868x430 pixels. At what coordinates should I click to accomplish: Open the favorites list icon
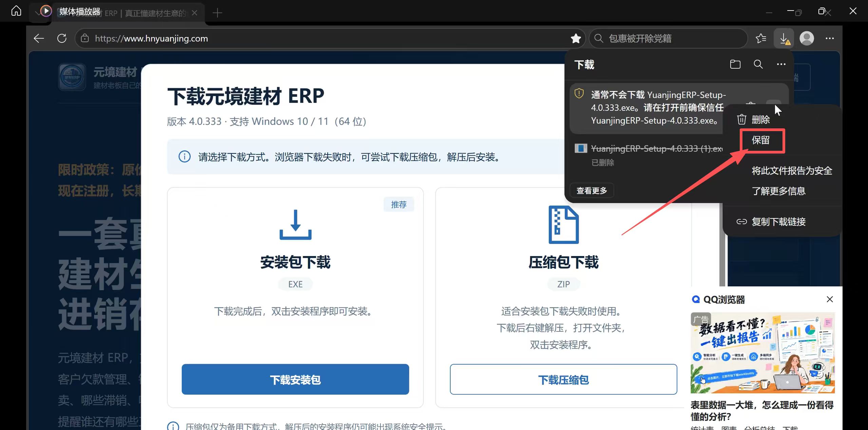point(761,38)
